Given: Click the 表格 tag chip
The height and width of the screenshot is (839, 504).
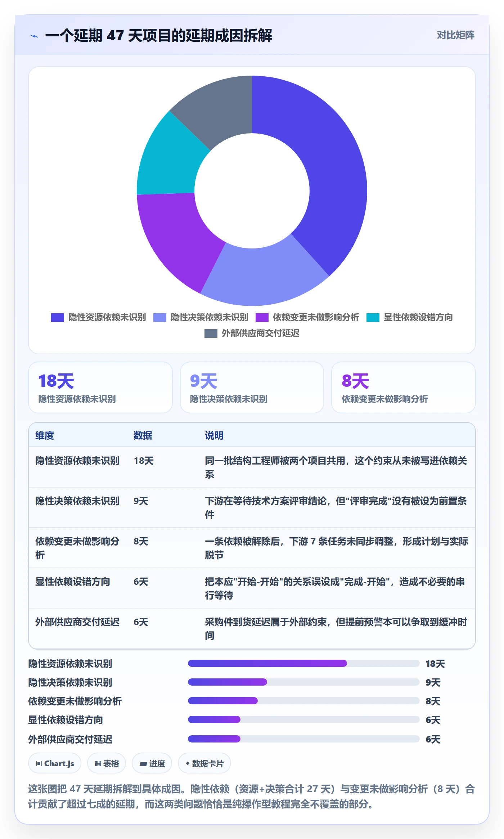Looking at the screenshot, I should click(x=107, y=763).
